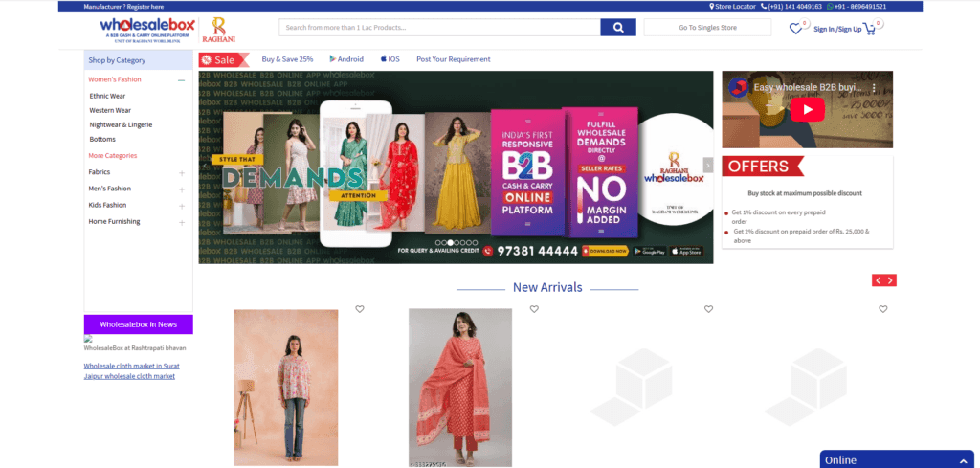
Task: Click the product search input field
Action: (440, 28)
